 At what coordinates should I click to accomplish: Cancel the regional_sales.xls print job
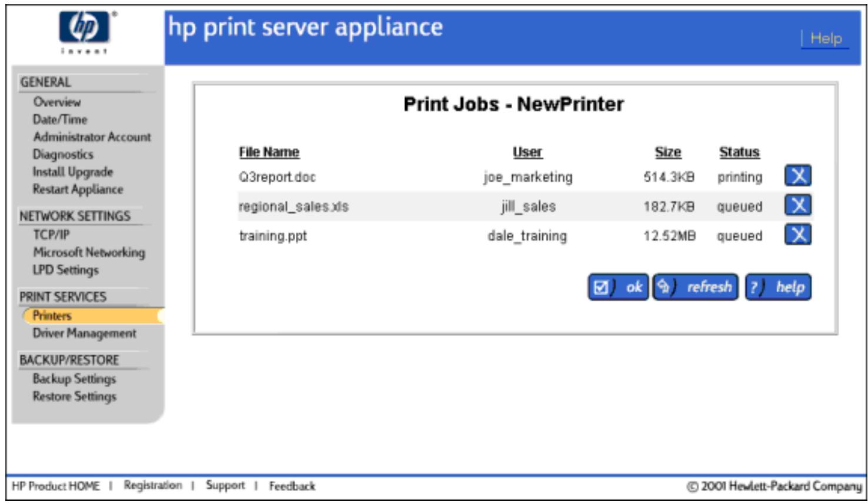click(798, 205)
